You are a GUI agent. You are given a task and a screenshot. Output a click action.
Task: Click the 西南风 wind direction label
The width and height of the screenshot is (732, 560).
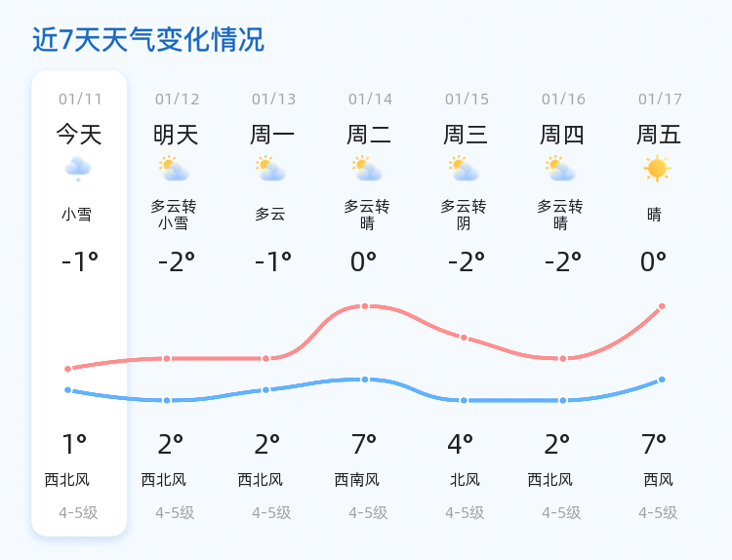(x=357, y=480)
